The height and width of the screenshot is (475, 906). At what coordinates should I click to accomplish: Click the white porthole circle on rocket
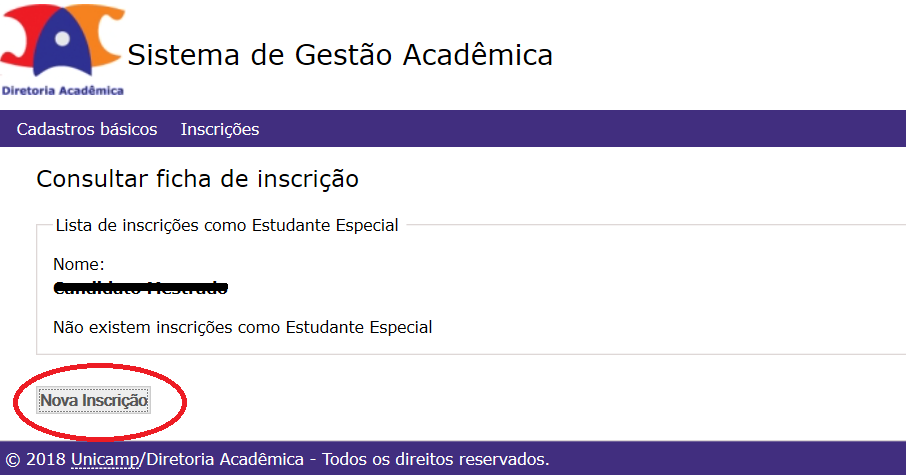62,38
